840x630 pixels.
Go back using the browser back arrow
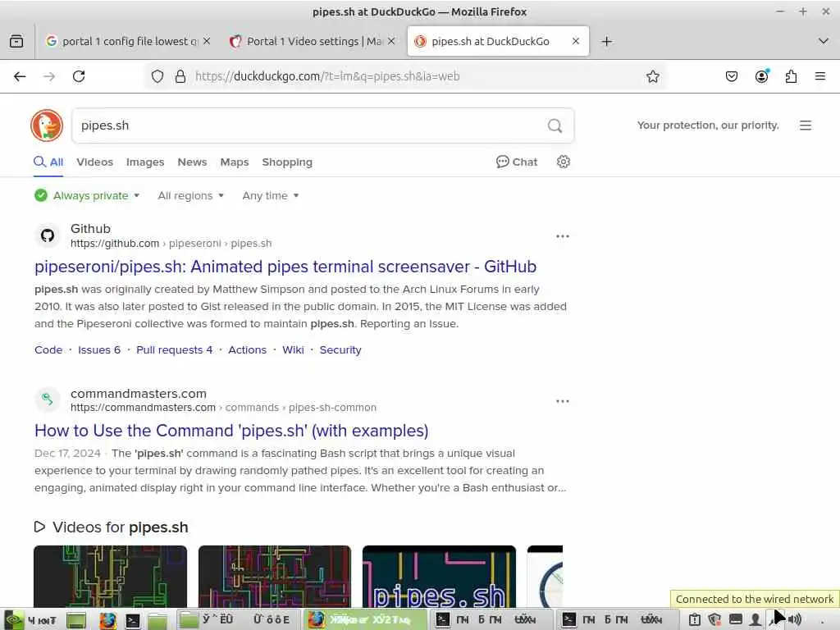pyautogui.click(x=20, y=76)
